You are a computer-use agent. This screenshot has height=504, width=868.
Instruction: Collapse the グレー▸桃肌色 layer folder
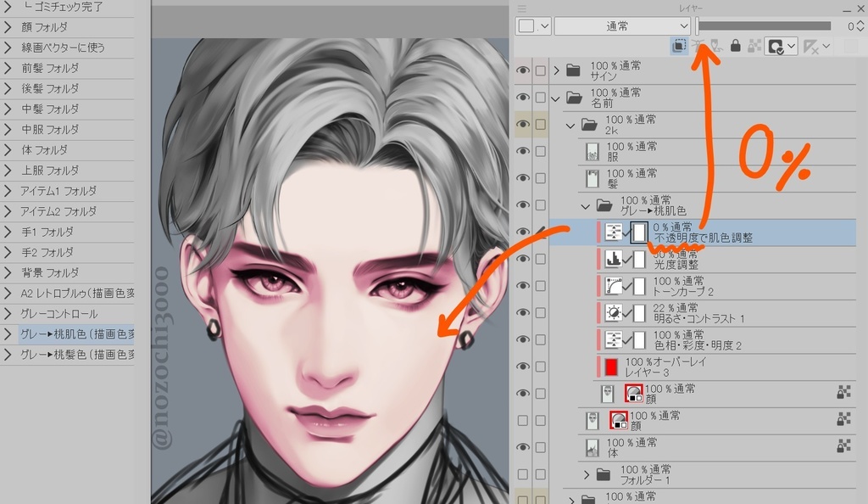click(x=585, y=207)
